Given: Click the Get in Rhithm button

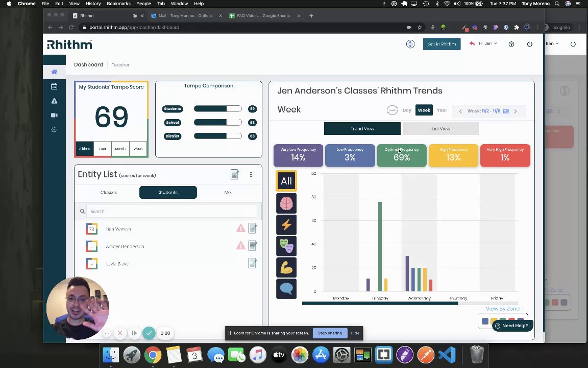Looking at the screenshot, I should [x=442, y=44].
